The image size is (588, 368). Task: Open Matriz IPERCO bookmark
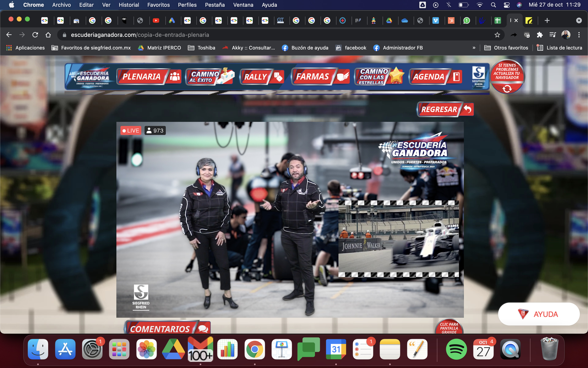(x=159, y=48)
